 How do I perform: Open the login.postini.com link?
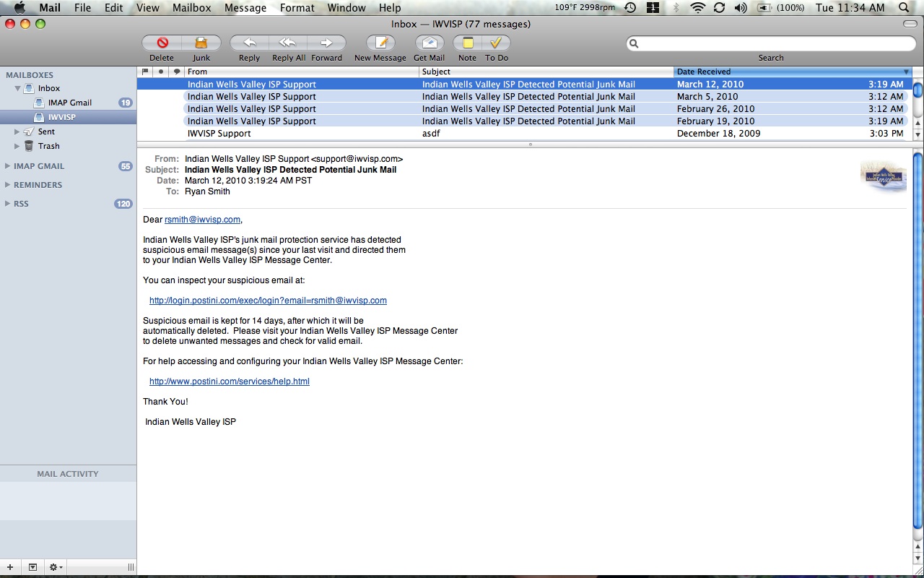click(268, 301)
